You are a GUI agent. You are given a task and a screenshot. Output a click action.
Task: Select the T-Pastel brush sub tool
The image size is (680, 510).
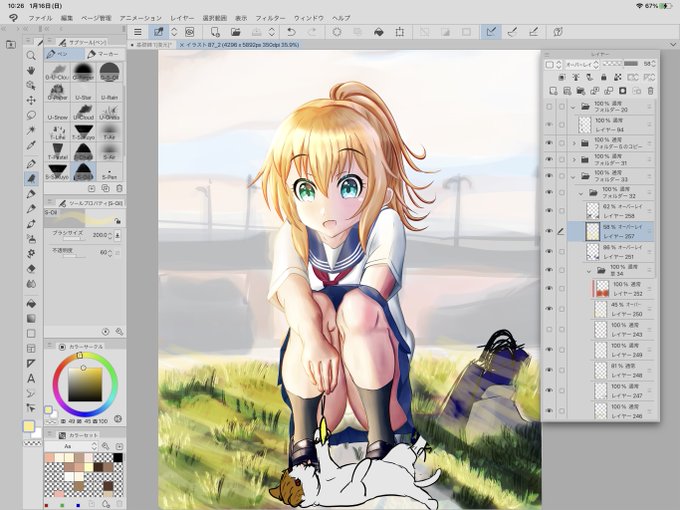pyautogui.click(x=58, y=152)
